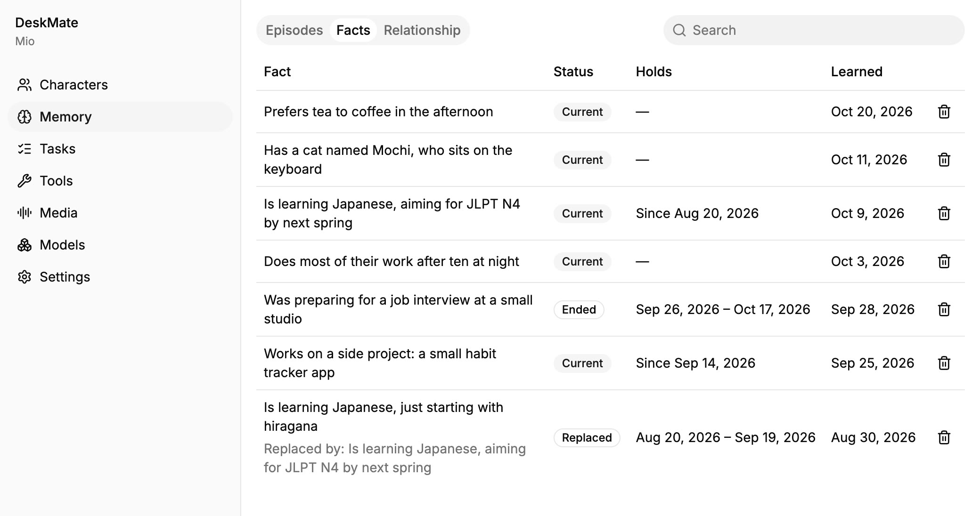The width and height of the screenshot is (980, 516).
Task: Open Characters in the sidebar
Action: click(x=120, y=85)
